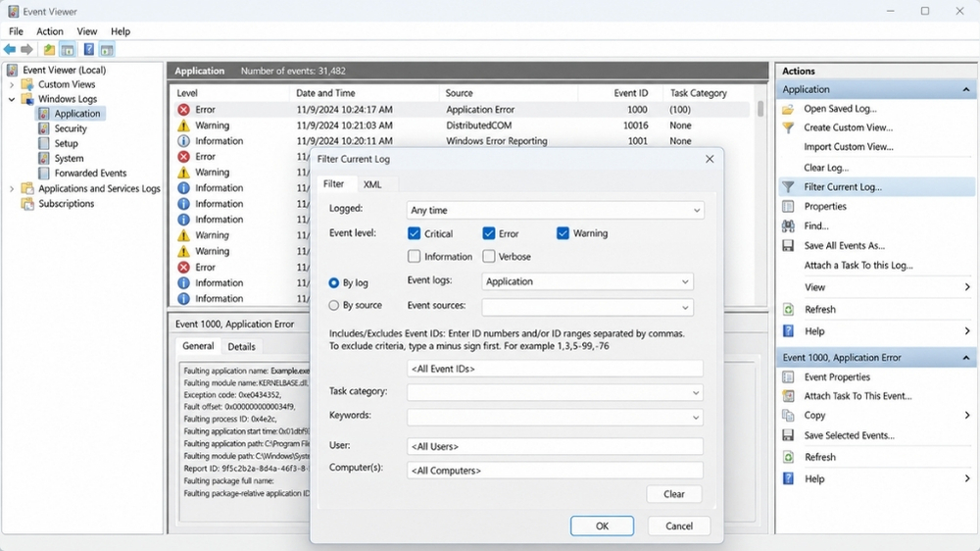This screenshot has height=551, width=980.
Task: Click the Security log icon in tree
Action: pos(44,128)
